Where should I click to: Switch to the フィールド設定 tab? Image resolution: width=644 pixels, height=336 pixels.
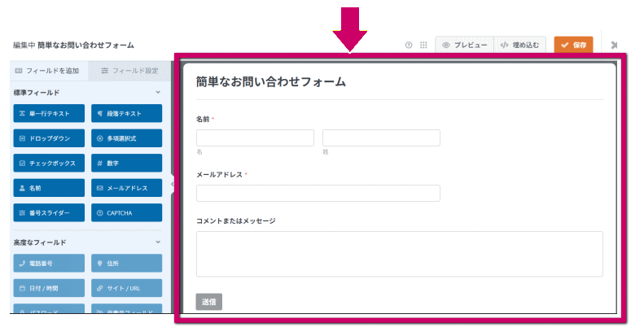(130, 71)
